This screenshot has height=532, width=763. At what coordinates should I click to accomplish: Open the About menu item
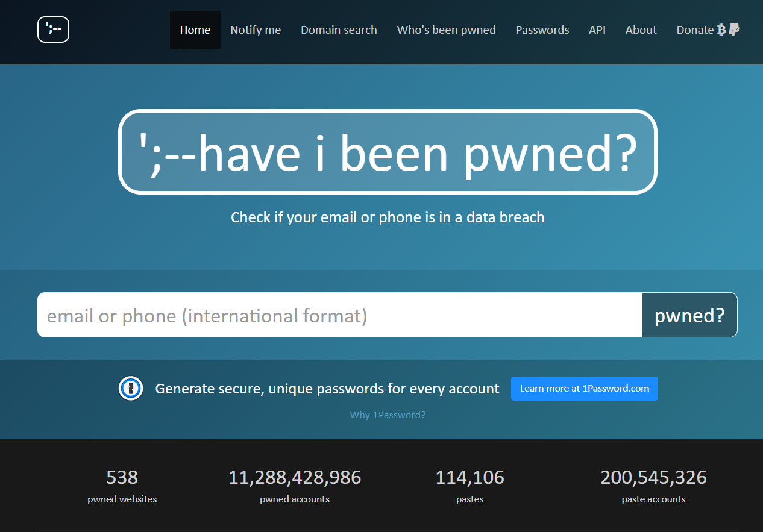click(641, 30)
